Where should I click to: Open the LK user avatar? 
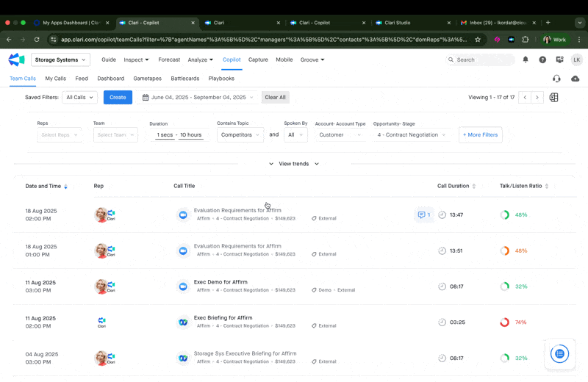576,60
